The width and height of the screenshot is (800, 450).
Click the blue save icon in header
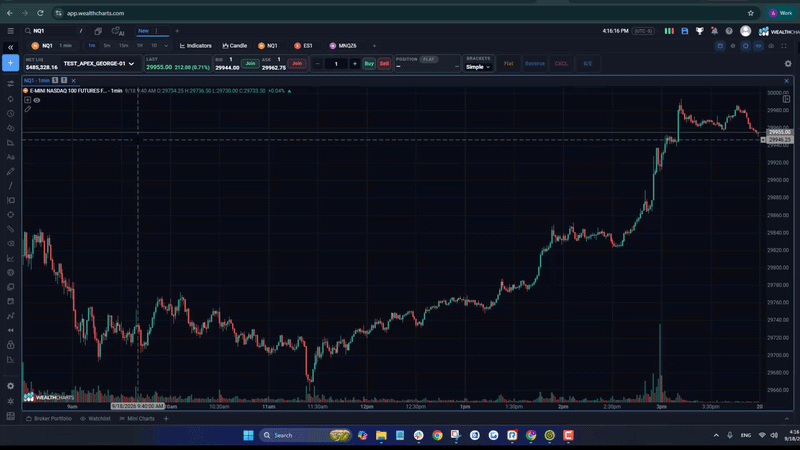coord(685,31)
